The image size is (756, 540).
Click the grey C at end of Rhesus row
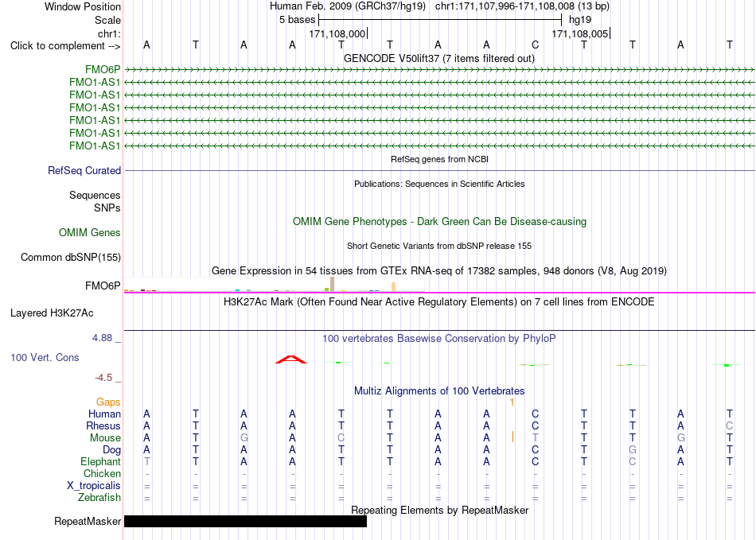pyautogui.click(x=730, y=425)
